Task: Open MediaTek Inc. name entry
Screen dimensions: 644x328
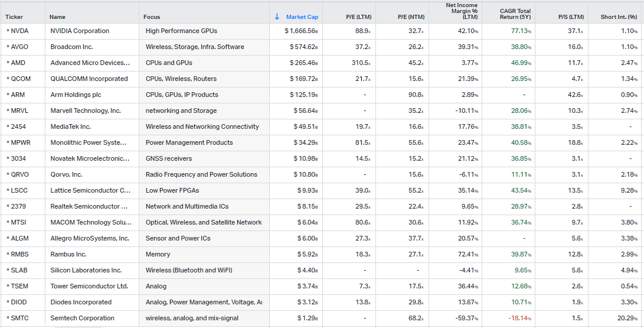Action: click(71, 126)
